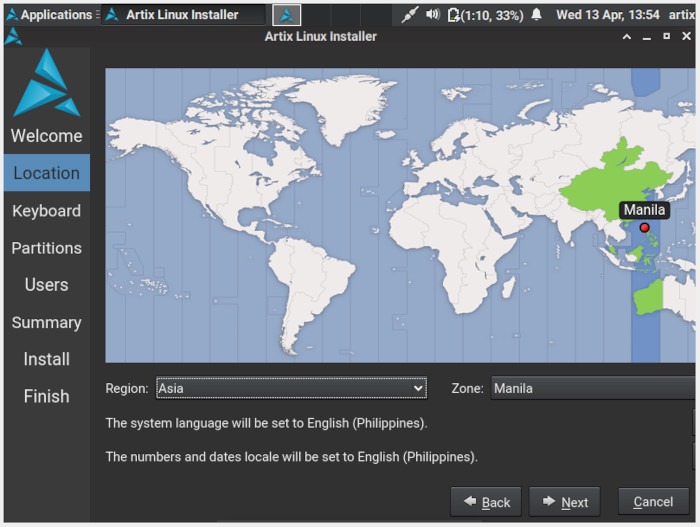Go to the Welcome step
The height and width of the screenshot is (527, 700).
[46, 136]
